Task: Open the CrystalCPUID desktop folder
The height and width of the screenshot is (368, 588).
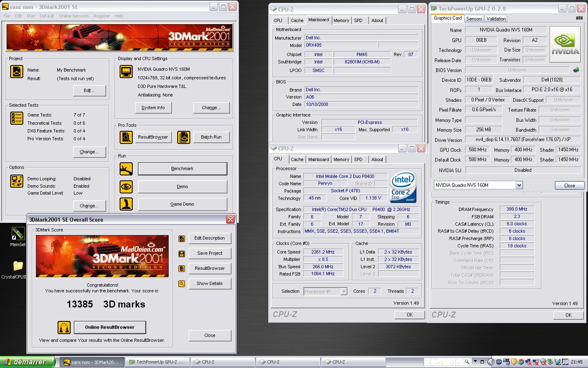Action: [18, 270]
